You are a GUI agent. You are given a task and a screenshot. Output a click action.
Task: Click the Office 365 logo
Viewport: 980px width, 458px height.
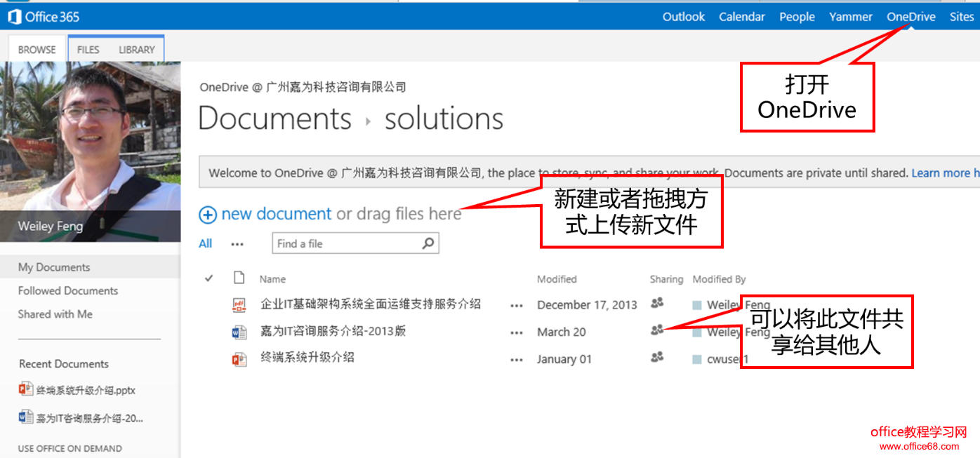44,17
